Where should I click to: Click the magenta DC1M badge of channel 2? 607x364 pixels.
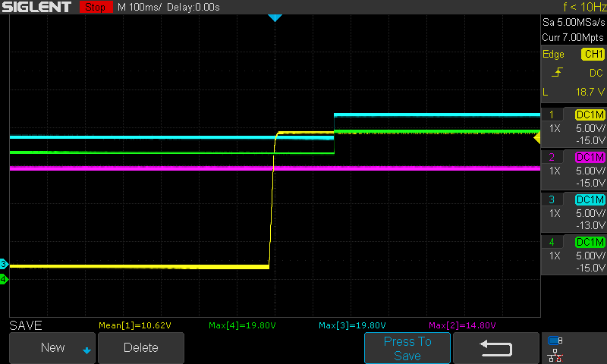point(590,157)
